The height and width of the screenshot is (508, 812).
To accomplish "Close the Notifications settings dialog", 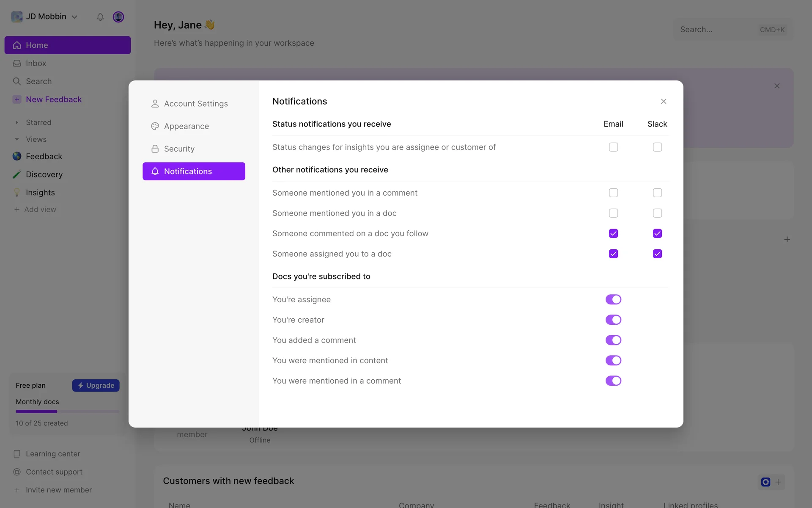I will pos(664,101).
